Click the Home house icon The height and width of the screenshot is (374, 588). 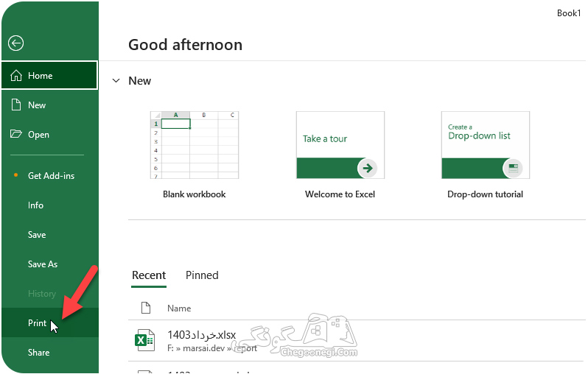pos(15,75)
